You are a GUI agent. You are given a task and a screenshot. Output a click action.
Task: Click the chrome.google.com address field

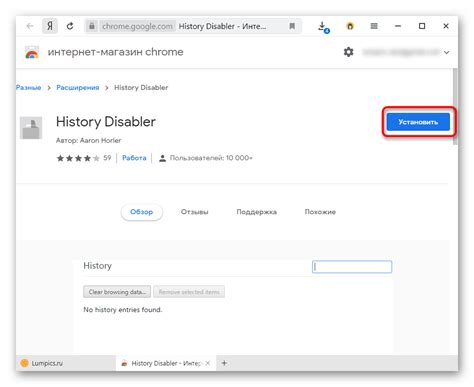pos(137,26)
